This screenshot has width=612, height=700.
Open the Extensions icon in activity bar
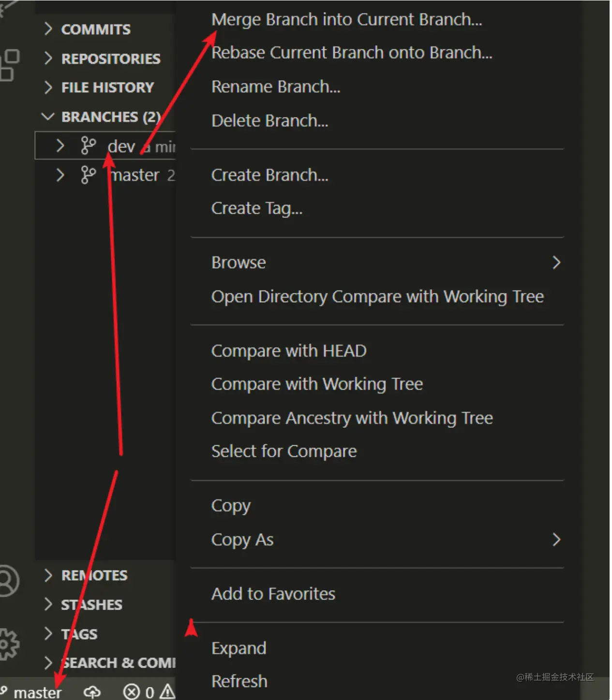click(x=9, y=65)
